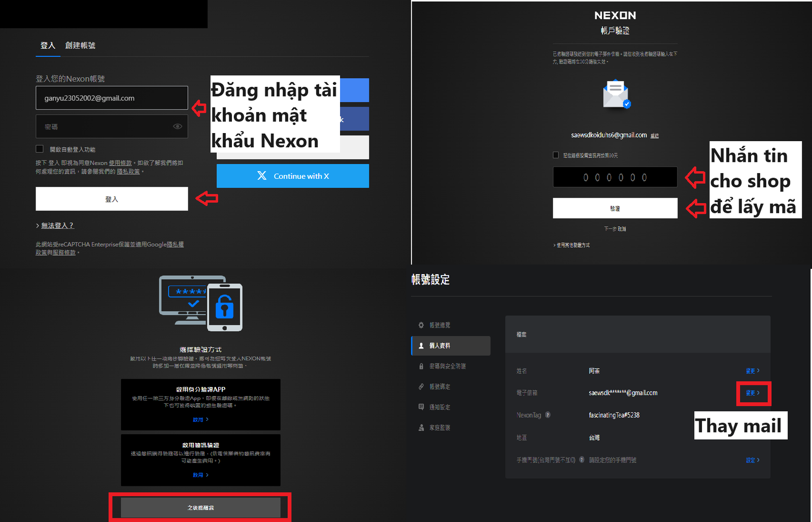Click the link icon for 帳號綁定
Screen dimensions: 812x522
(421, 386)
